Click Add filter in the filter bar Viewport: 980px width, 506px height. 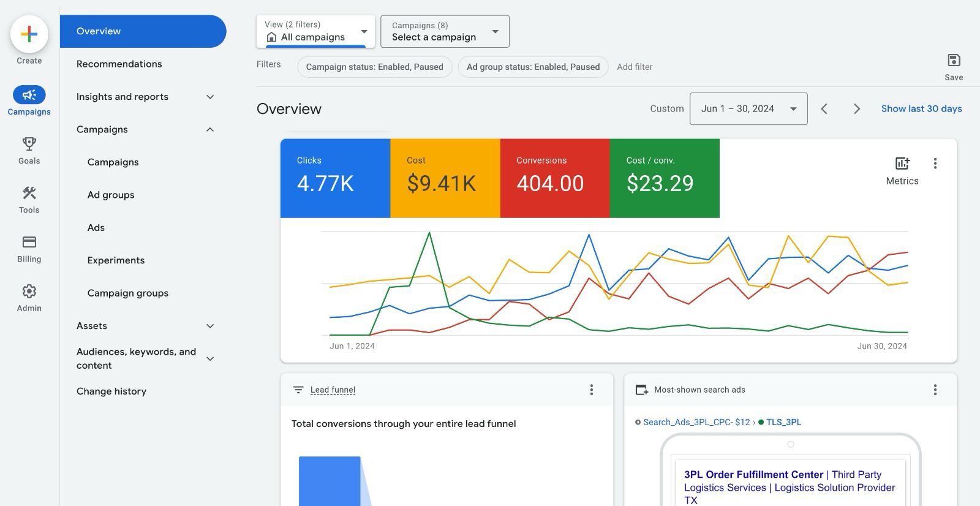[x=634, y=67]
